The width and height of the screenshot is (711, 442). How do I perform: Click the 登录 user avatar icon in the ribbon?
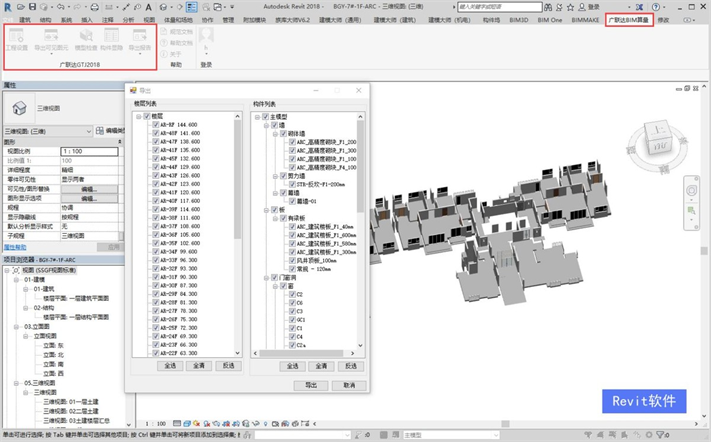point(206,35)
